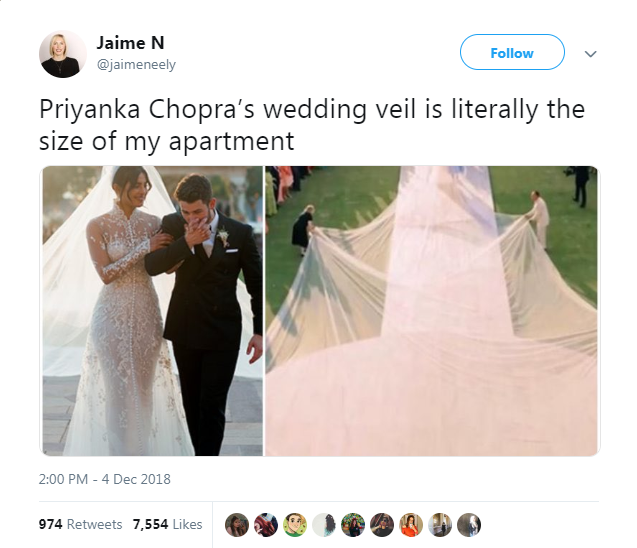Click the sixth liker avatar

[382, 524]
